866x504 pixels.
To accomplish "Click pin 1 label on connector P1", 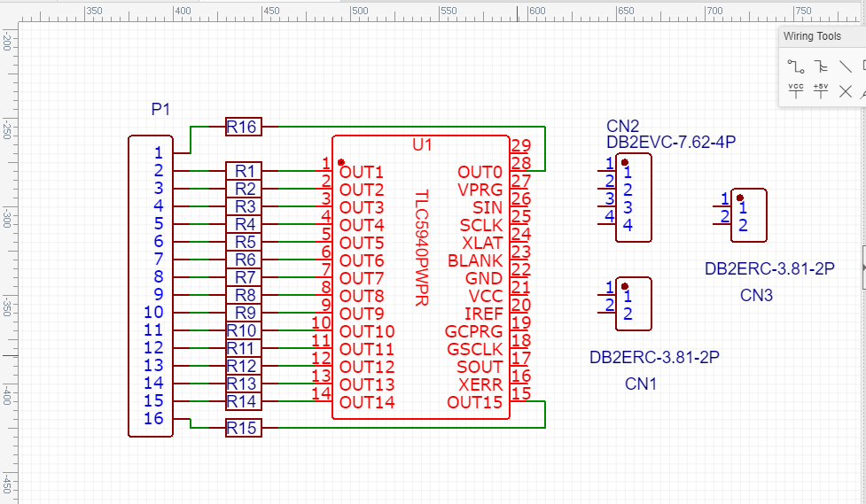I will coord(159,152).
